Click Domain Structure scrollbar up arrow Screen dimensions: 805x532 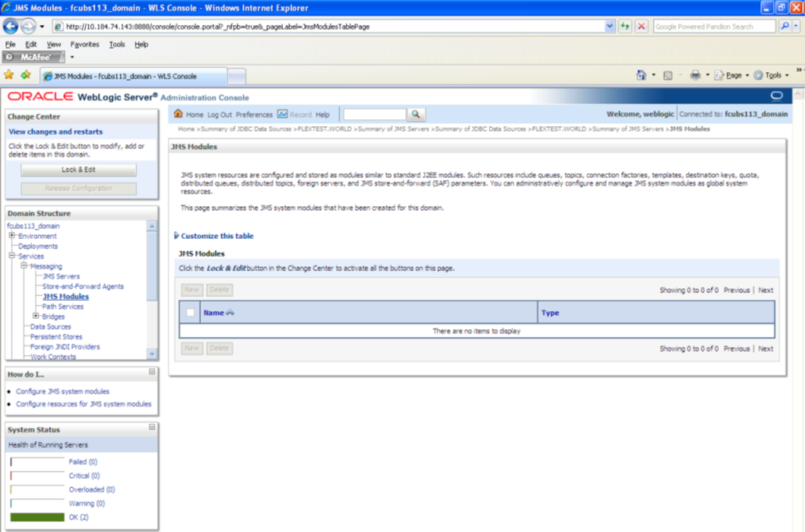pos(152,226)
